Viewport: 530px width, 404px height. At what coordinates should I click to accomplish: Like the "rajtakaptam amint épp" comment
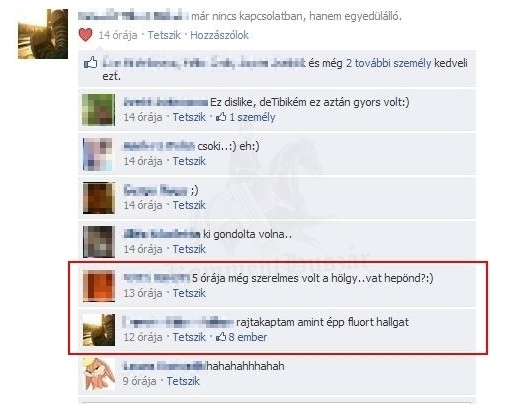[189, 337]
